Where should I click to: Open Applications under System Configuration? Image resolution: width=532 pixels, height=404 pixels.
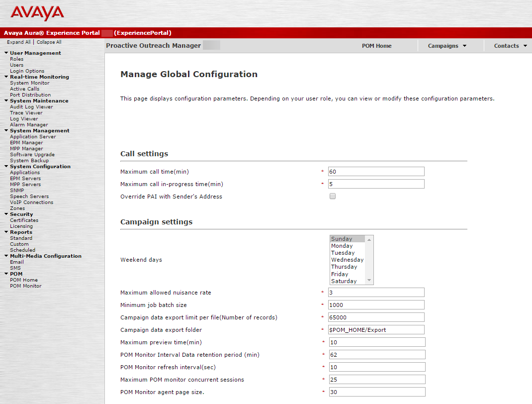(x=25, y=173)
